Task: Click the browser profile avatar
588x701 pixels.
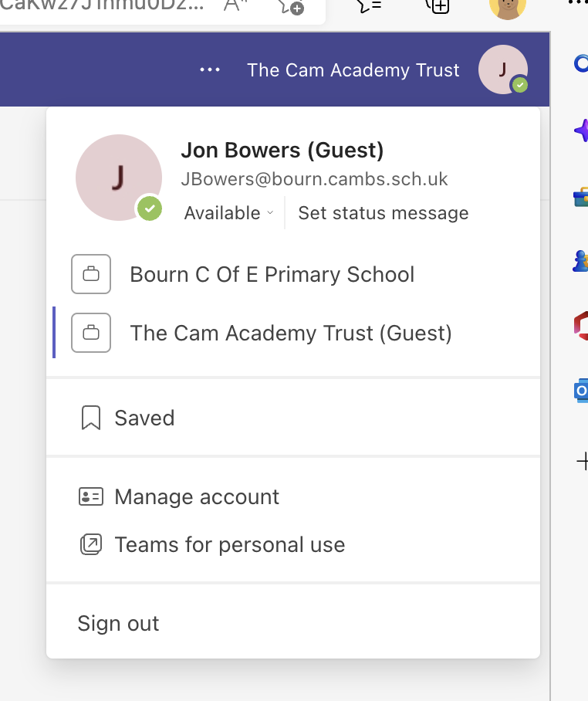Action: 508,6
